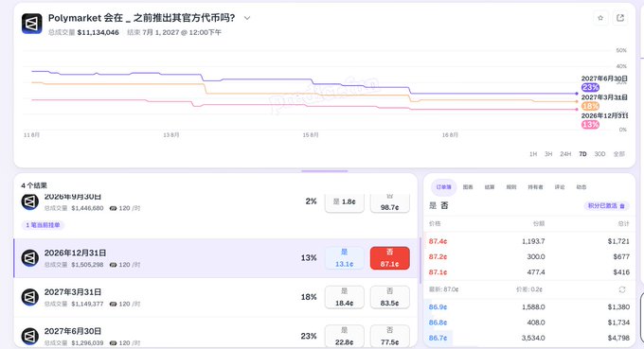Click logo icon of 2026年9月30日 outcome
The height and width of the screenshot is (349, 644).
pos(30,201)
